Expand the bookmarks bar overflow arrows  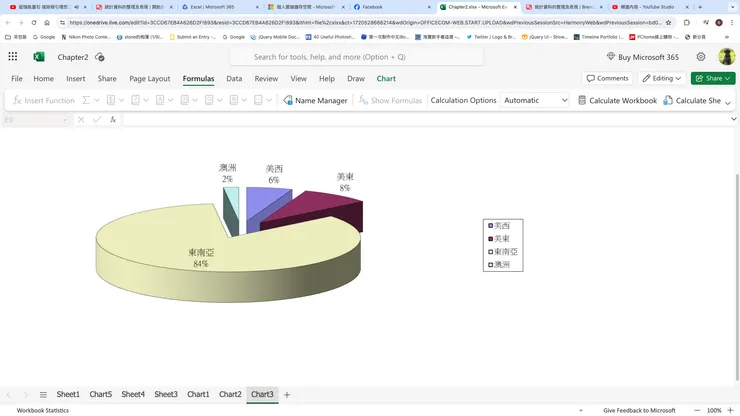click(x=727, y=37)
